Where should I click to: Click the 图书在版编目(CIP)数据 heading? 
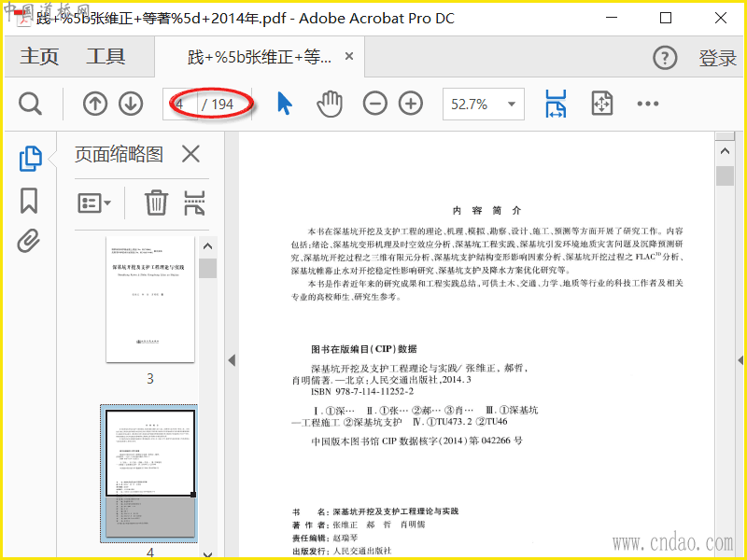pyautogui.click(x=363, y=349)
